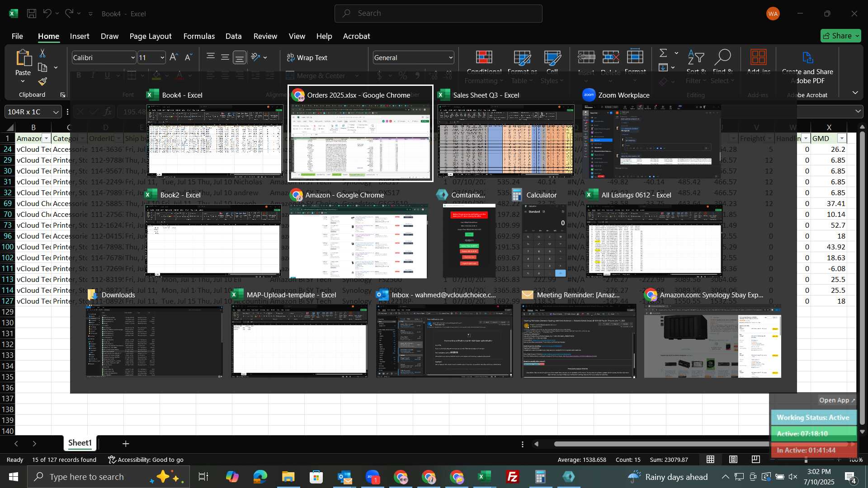
Task: Switch to Normal view in status bar
Action: 711,460
